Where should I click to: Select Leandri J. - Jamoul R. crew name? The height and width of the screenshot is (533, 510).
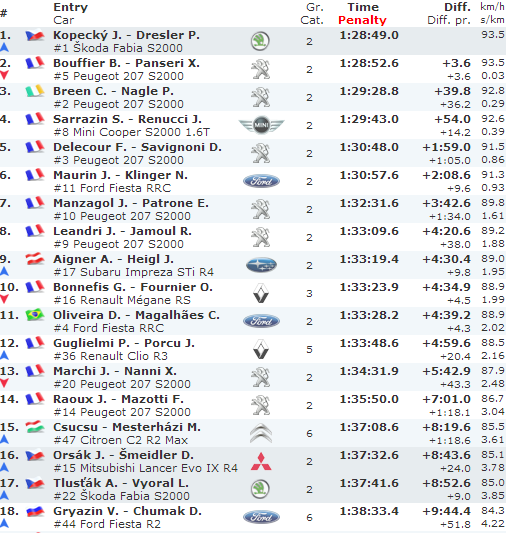coord(122,231)
